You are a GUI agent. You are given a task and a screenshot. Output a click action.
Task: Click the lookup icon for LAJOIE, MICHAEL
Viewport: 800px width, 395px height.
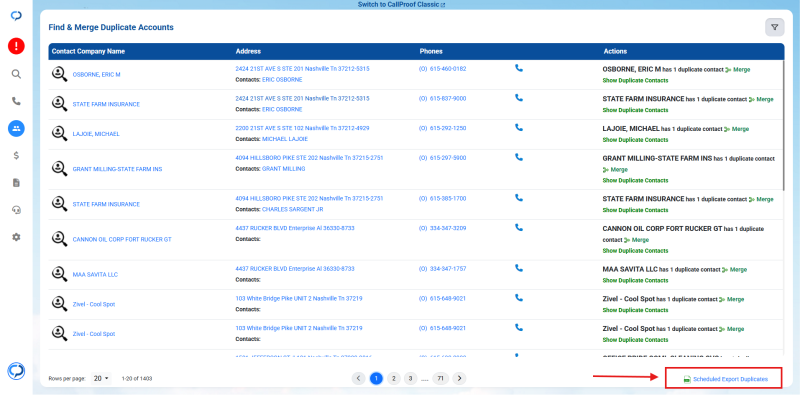point(59,134)
